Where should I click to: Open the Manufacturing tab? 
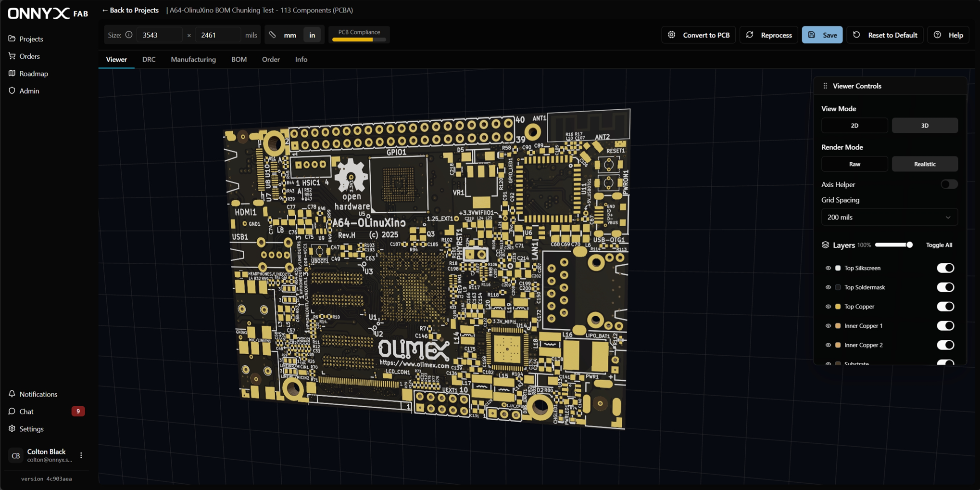pos(193,59)
